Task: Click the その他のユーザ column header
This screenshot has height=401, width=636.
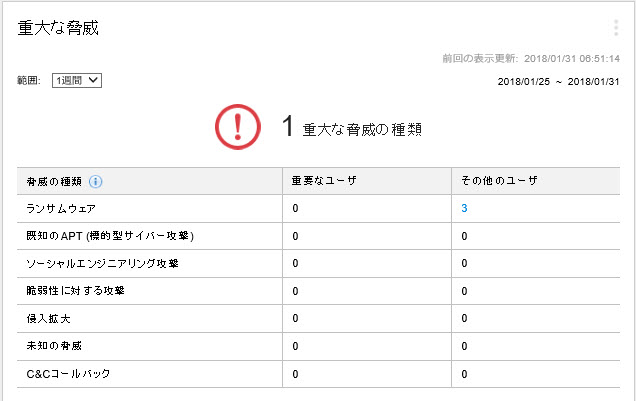Action: pyautogui.click(x=499, y=181)
